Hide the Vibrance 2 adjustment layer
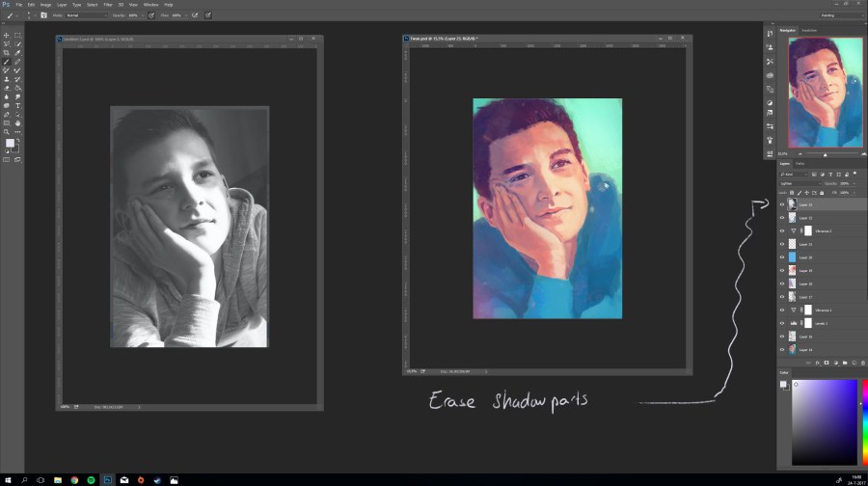Viewport: 868px width, 486px height. pos(782,231)
